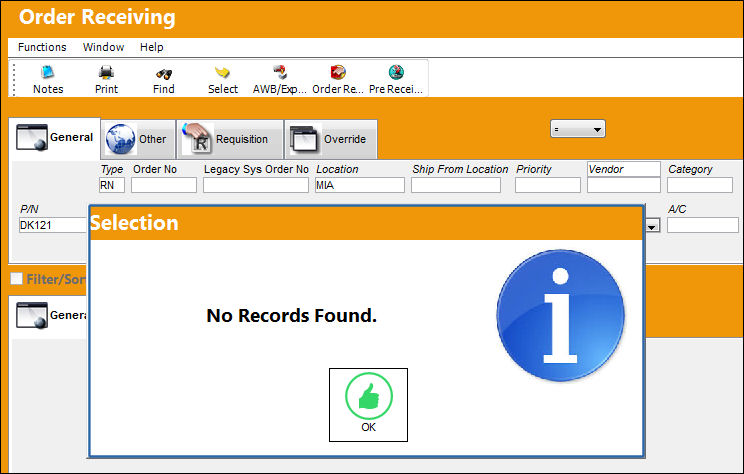This screenshot has width=744, height=474.
Task: Click the Find binoculars icon
Action: pos(164,79)
